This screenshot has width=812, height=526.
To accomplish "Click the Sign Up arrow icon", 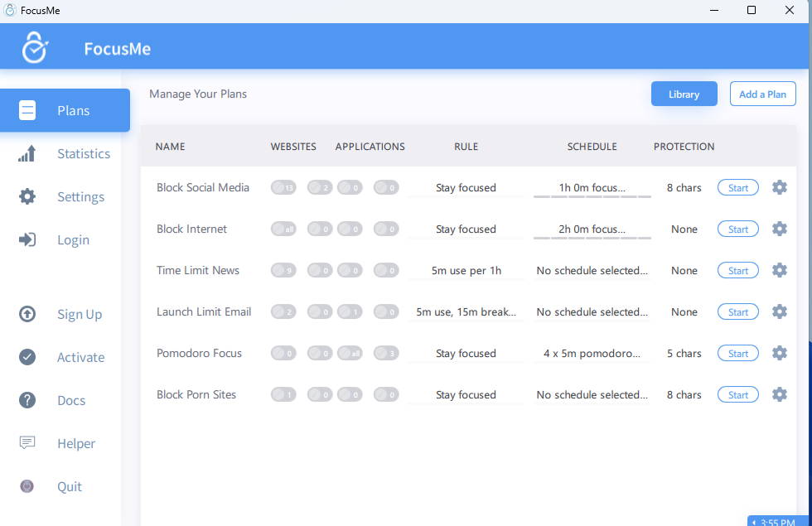I will pos(27,315).
